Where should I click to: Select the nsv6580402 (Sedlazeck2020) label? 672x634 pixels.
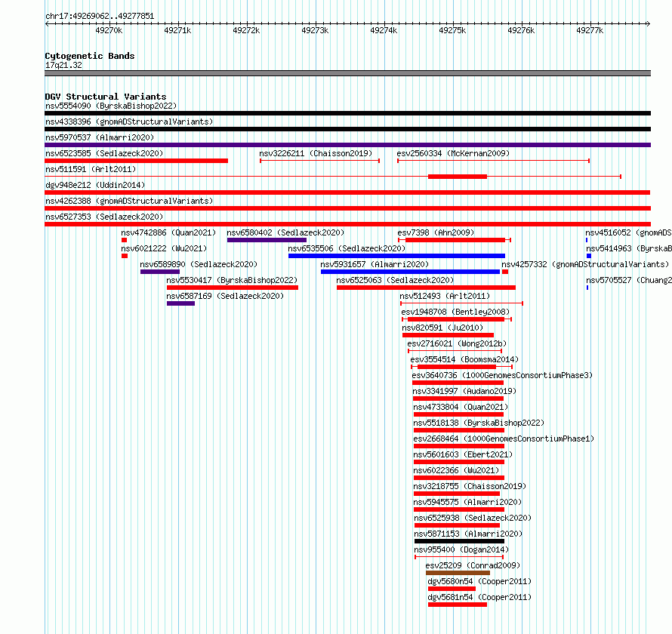pyautogui.click(x=285, y=232)
